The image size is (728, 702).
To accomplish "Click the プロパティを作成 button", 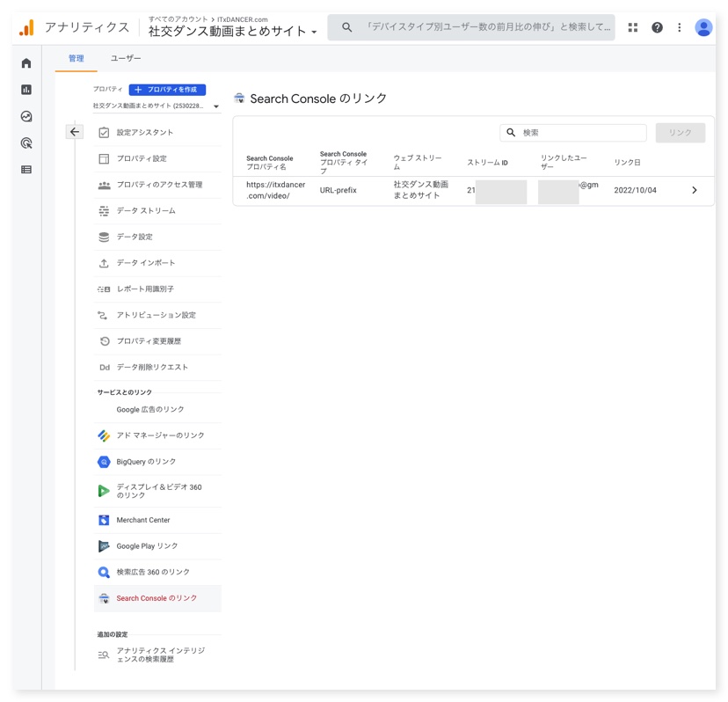I will (167, 90).
